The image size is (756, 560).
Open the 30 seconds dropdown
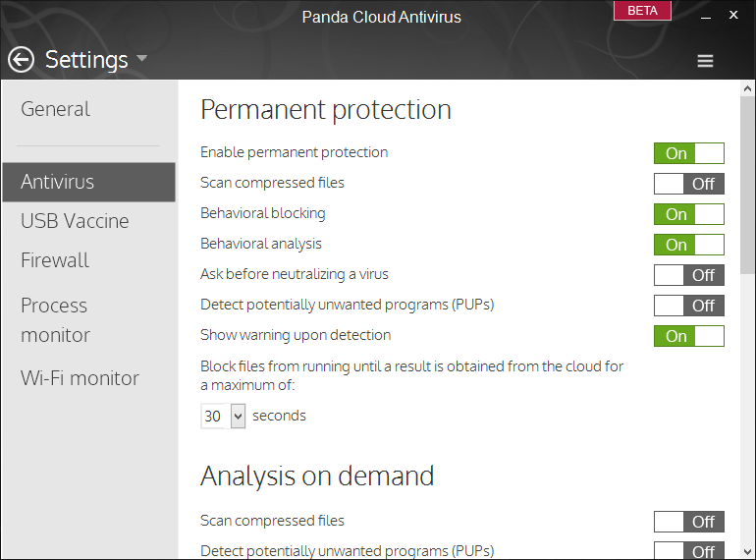[223, 417]
